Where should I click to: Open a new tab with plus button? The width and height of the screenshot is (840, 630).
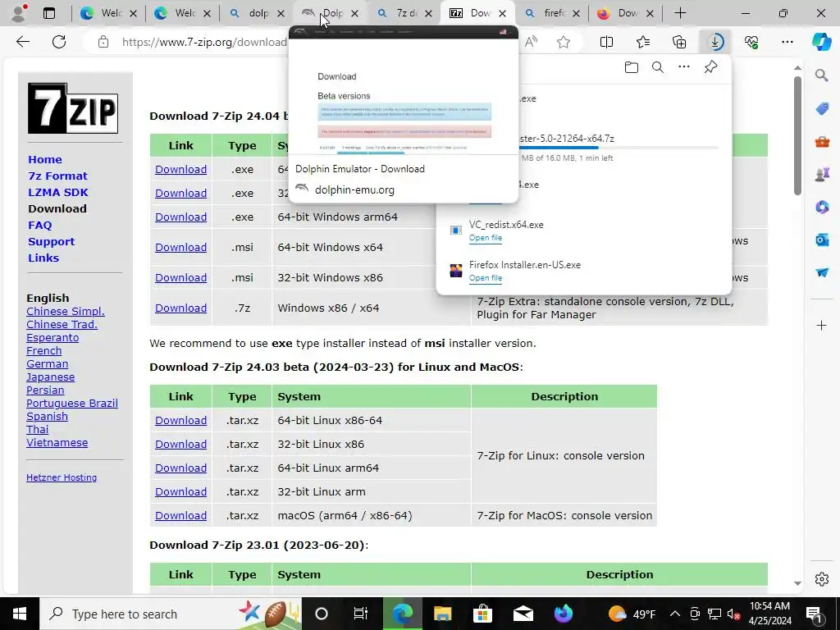(x=680, y=13)
